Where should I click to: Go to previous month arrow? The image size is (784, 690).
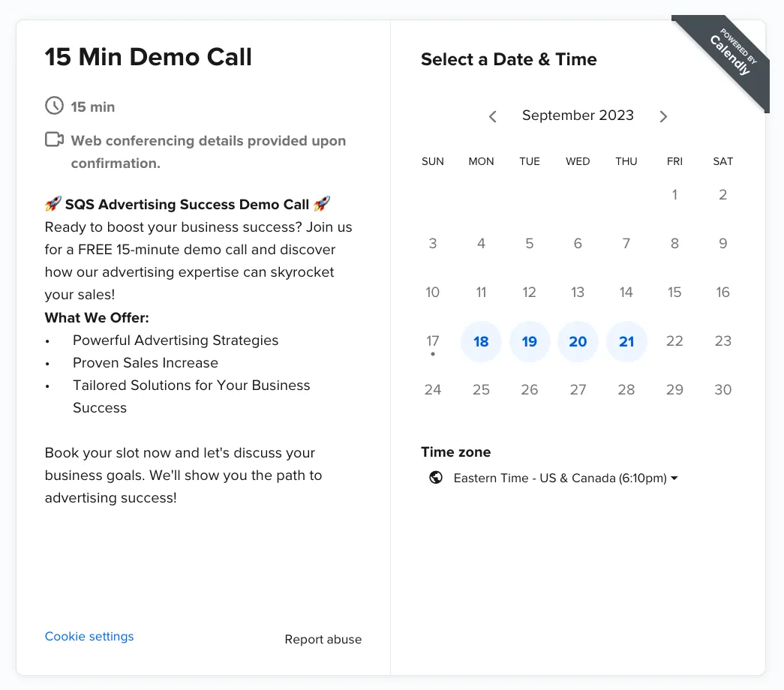[492, 116]
